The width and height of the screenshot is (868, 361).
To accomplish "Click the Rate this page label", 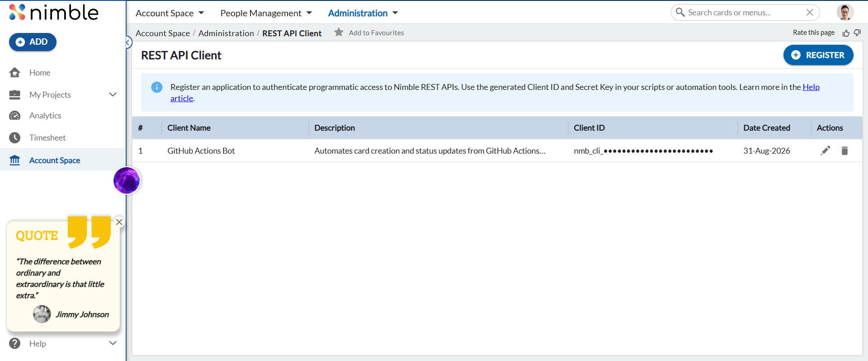I will coord(814,33).
